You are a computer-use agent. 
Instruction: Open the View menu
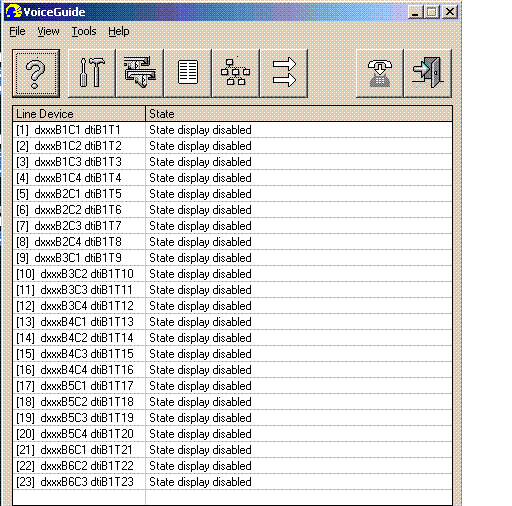tap(48, 31)
